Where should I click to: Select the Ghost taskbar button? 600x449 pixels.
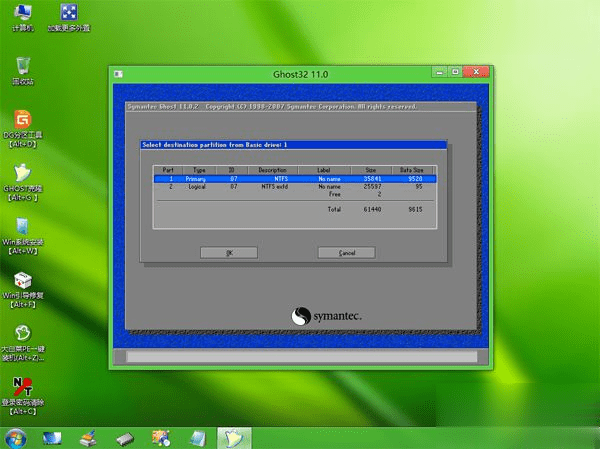pos(234,438)
